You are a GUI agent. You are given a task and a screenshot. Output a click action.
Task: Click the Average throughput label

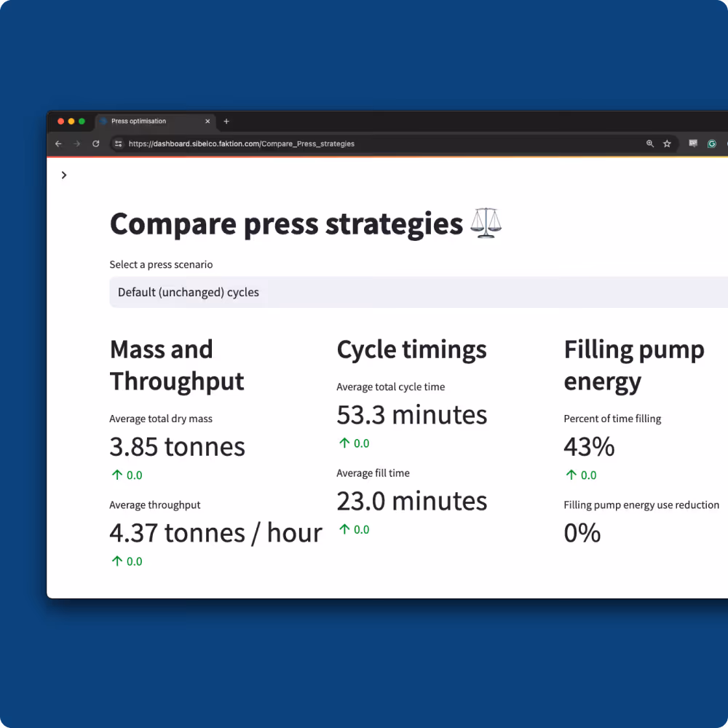[x=155, y=505]
